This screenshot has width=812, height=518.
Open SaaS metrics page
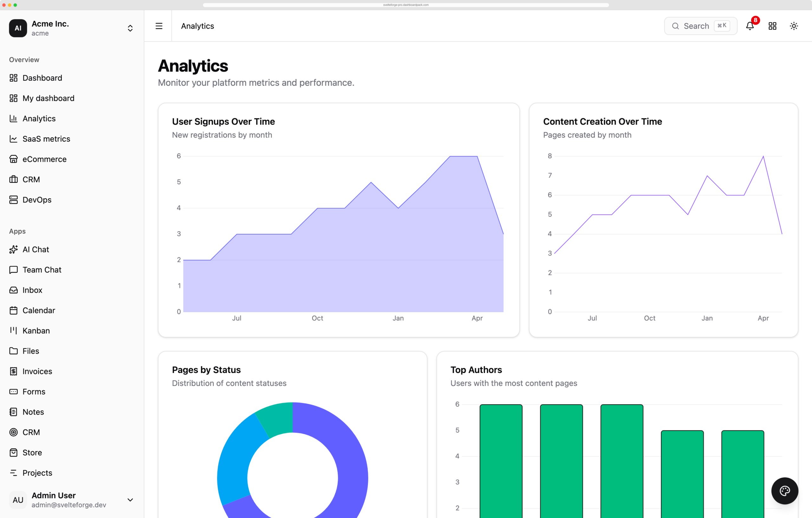pyautogui.click(x=72, y=139)
